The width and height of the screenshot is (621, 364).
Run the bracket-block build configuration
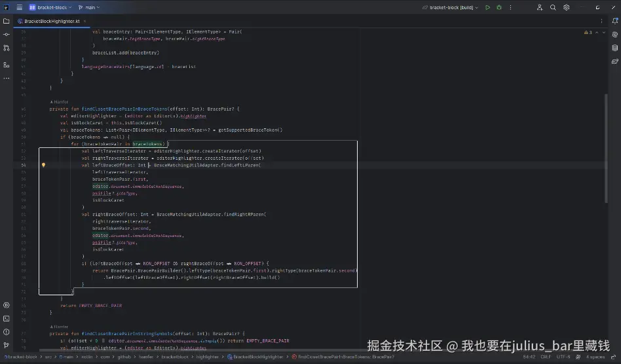[x=487, y=7]
